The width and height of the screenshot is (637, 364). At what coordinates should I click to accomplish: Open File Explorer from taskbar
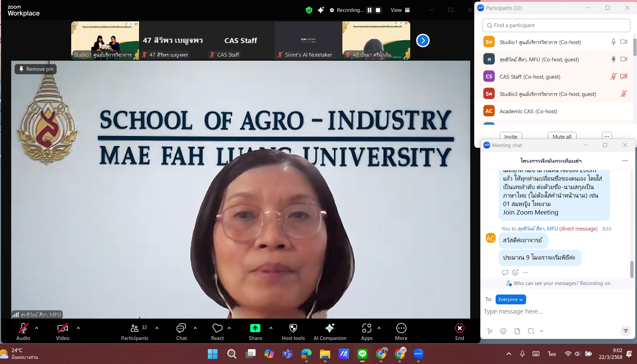325,354
